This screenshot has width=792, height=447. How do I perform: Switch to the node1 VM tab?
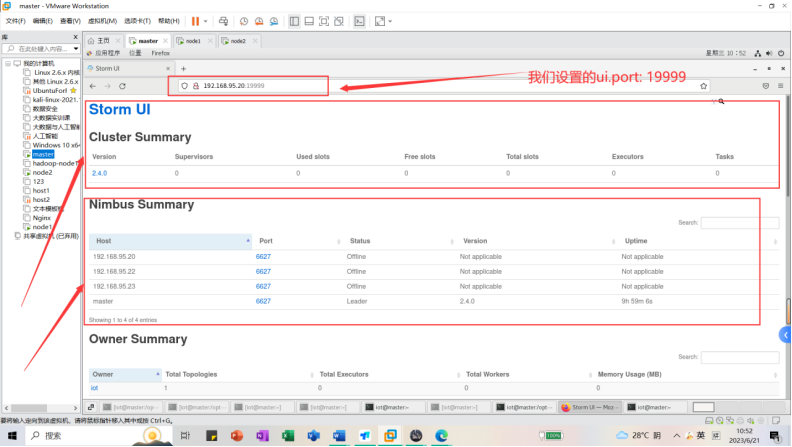tap(193, 41)
